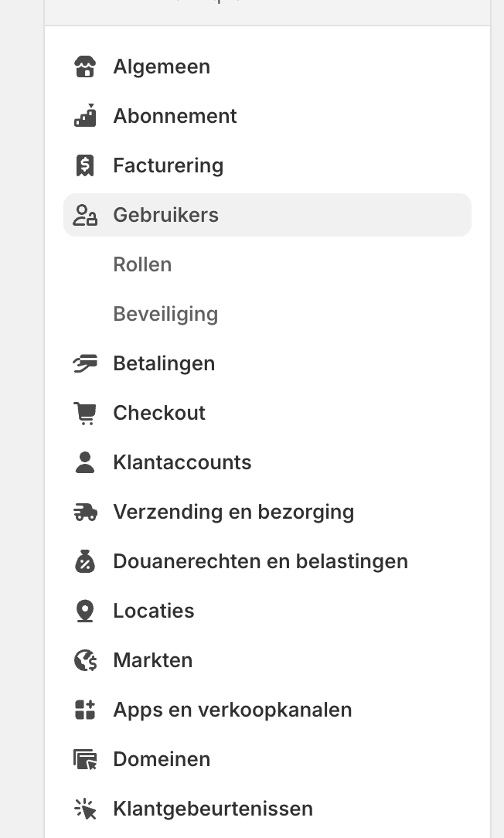The image size is (504, 838).
Task: Click the Gebruikers person-lock icon
Action: pyautogui.click(x=85, y=215)
